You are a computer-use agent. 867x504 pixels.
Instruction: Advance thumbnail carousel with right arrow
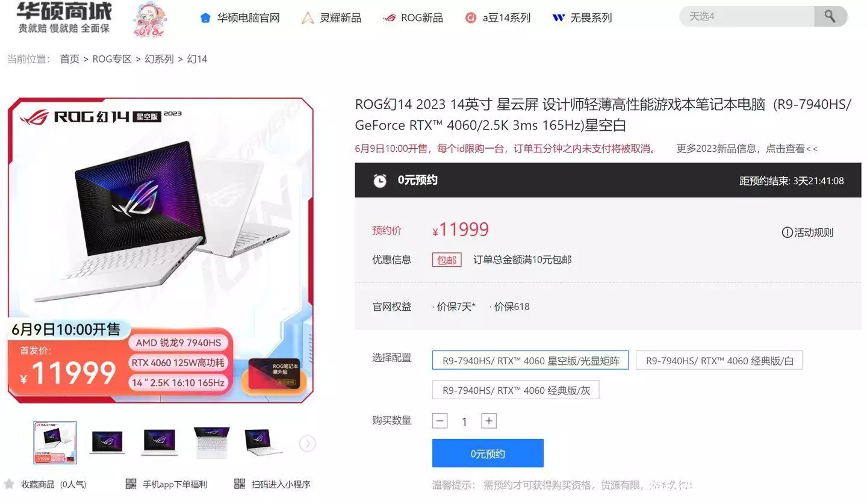[x=307, y=444]
